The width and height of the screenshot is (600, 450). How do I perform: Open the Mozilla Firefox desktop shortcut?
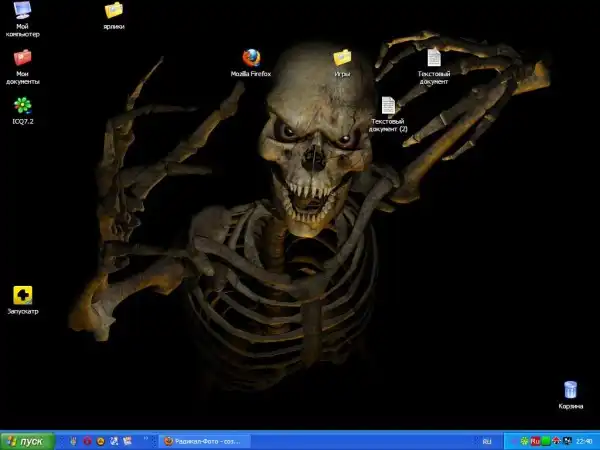pyautogui.click(x=251, y=58)
